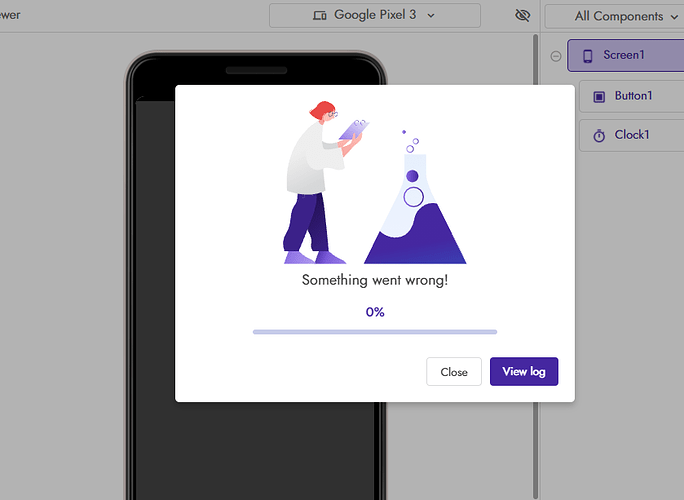
Task: Click the 'Something went wrong!' message
Action: 375,280
